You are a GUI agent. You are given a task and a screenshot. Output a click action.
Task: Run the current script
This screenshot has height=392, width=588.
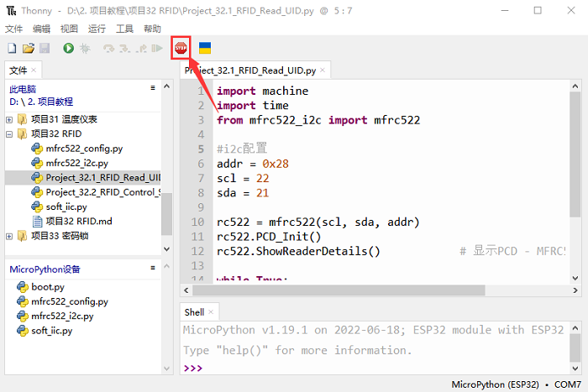point(68,49)
